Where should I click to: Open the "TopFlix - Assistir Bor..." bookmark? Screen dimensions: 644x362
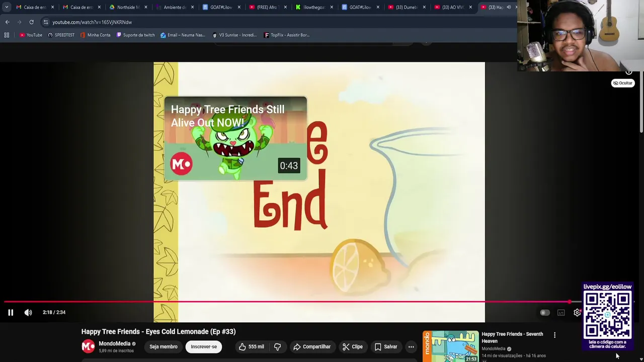pos(287,35)
